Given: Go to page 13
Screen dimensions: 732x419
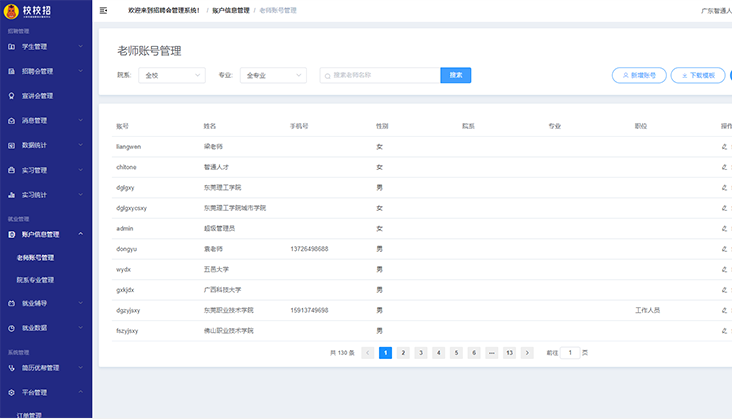Looking at the screenshot, I should click(509, 353).
